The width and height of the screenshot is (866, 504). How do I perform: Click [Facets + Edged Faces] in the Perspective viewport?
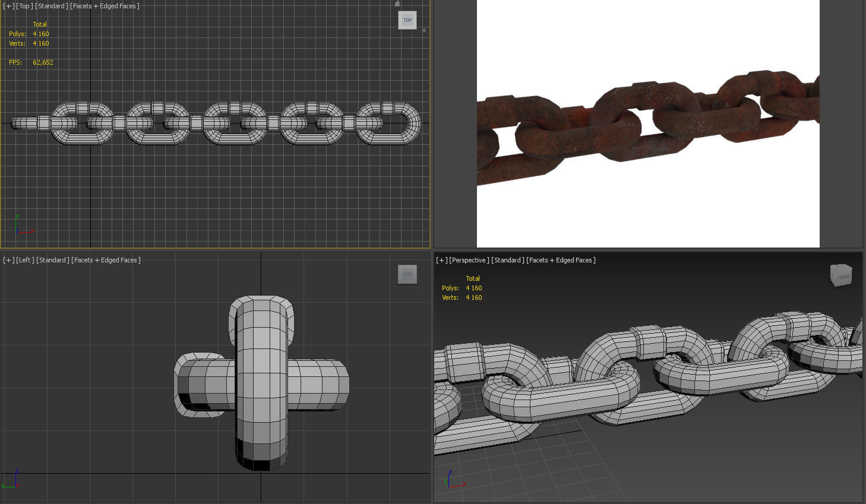[560, 259]
